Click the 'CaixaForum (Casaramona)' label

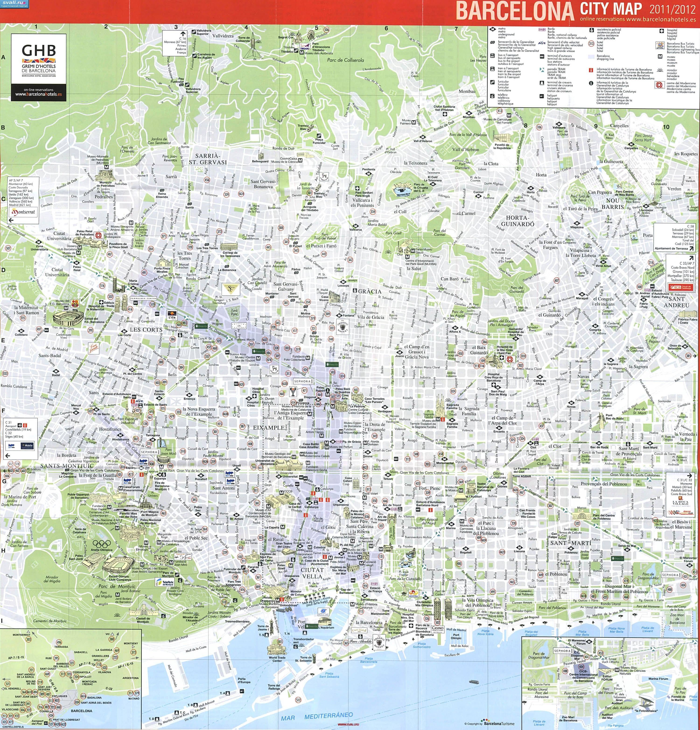point(133,489)
